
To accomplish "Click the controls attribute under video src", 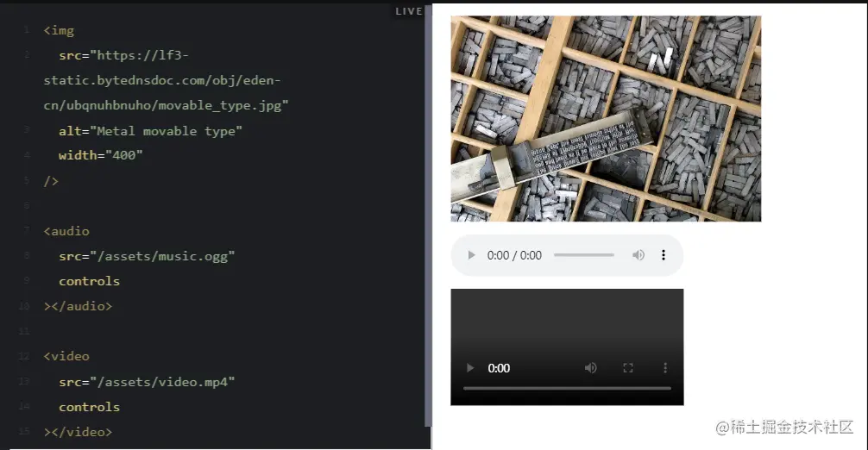I will (89, 407).
